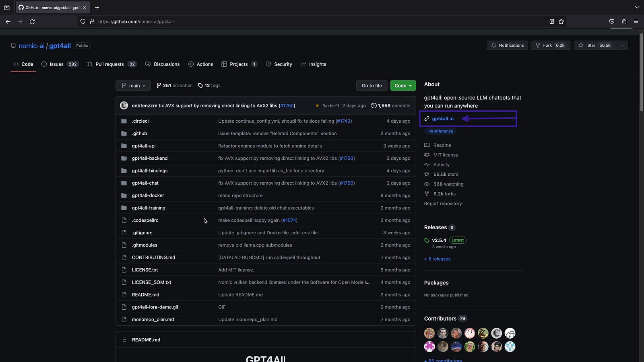
Task: Click the browser reload icon
Action: coord(32,22)
